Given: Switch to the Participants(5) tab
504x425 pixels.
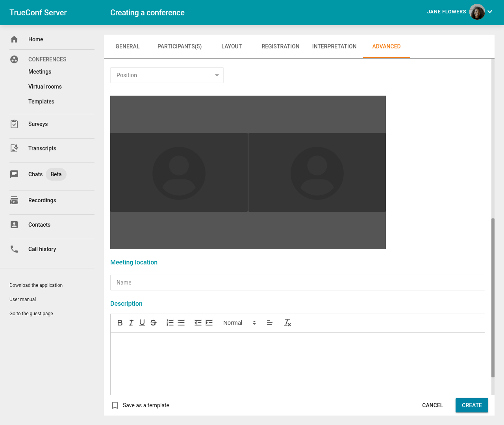Looking at the screenshot, I should [x=180, y=46].
